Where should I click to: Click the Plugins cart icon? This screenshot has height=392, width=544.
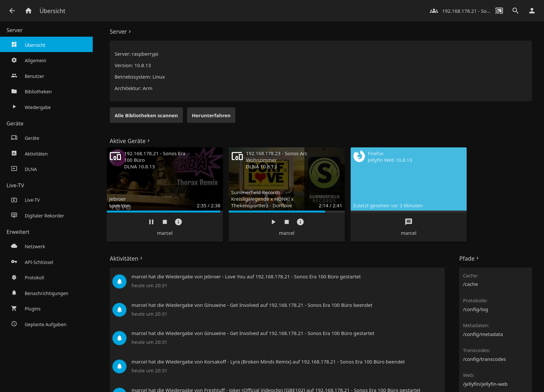[14, 308]
